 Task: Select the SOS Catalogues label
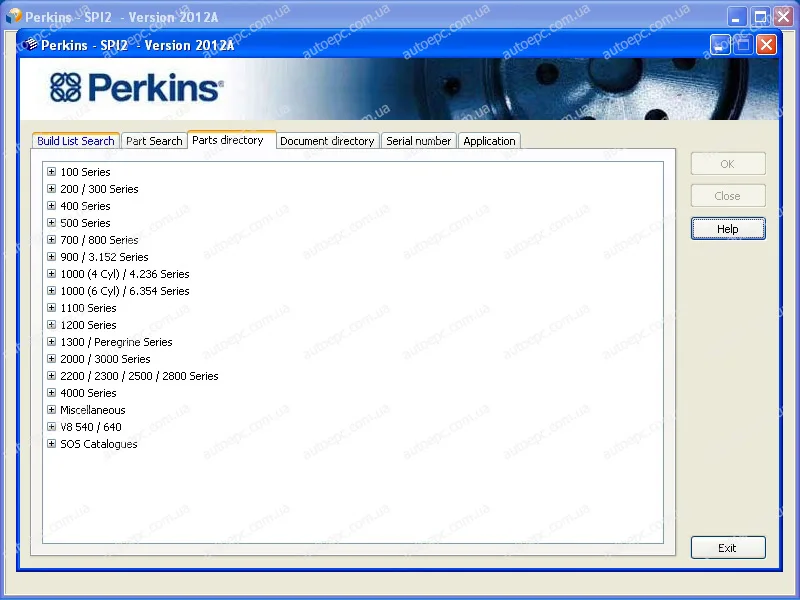(x=98, y=444)
